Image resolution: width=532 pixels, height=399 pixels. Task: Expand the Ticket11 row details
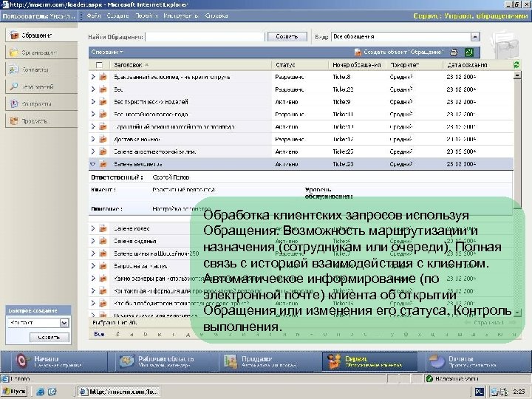(x=93, y=114)
